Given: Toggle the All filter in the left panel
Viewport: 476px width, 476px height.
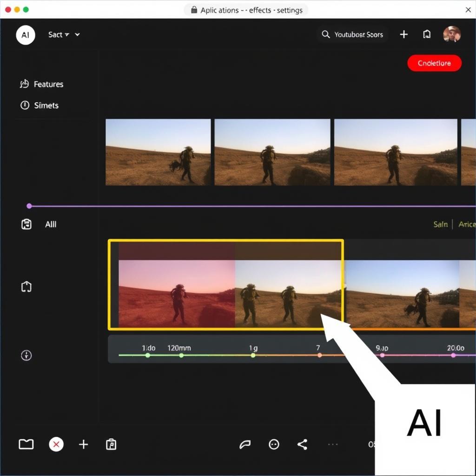Looking at the screenshot, I should [x=51, y=224].
